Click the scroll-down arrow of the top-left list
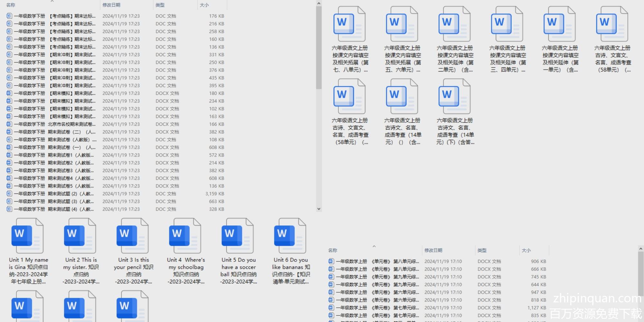This screenshot has height=322, width=644. [319, 209]
